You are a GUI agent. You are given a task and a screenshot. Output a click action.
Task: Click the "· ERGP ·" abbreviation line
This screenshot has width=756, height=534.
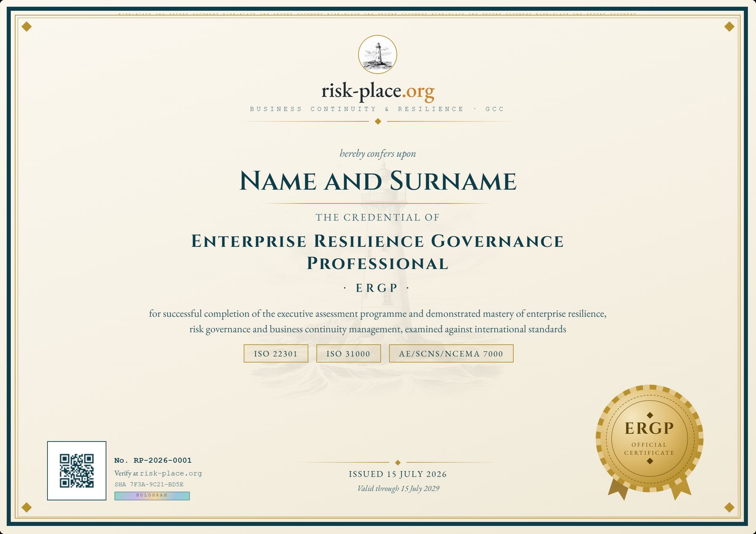click(x=377, y=288)
